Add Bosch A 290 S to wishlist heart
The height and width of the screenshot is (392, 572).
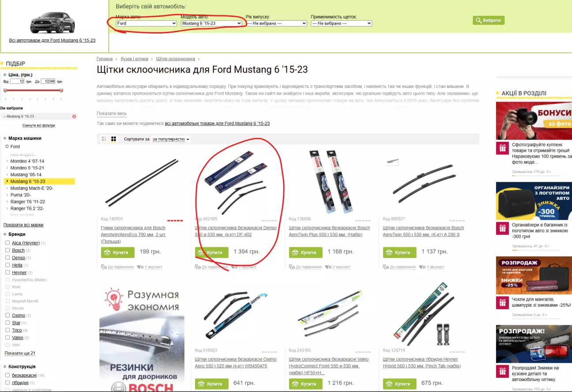[421, 267]
